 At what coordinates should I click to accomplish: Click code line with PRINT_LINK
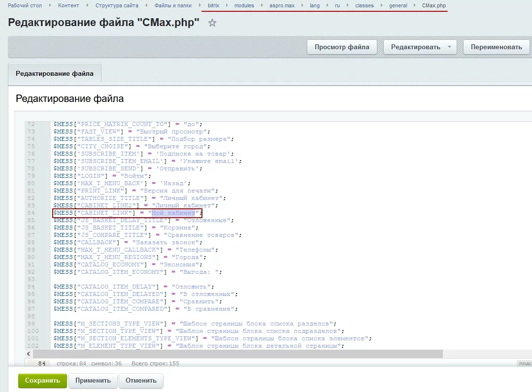[136, 191]
